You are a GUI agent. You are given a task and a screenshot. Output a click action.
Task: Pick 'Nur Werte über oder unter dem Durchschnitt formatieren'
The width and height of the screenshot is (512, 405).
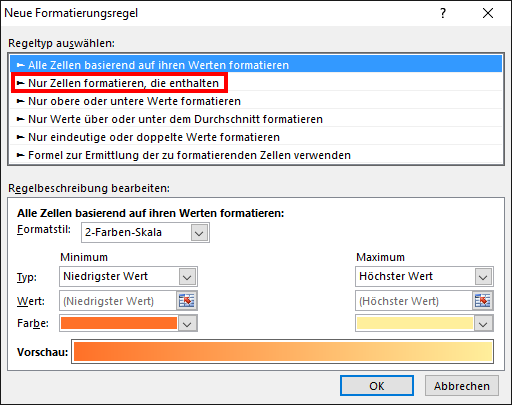[x=256, y=119]
